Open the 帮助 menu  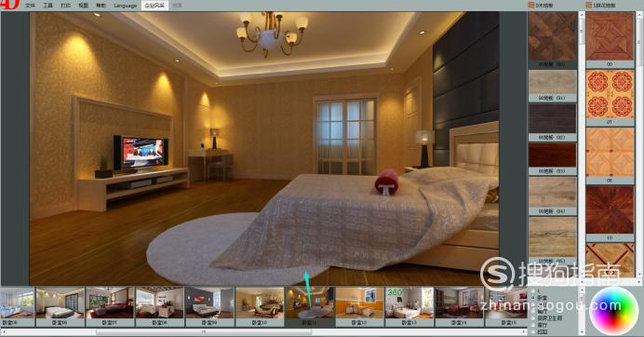click(x=101, y=6)
